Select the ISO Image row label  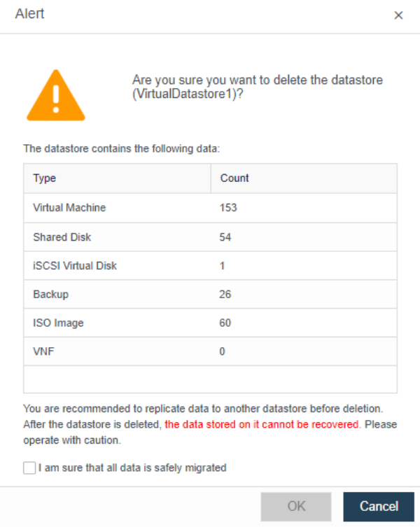pos(58,323)
